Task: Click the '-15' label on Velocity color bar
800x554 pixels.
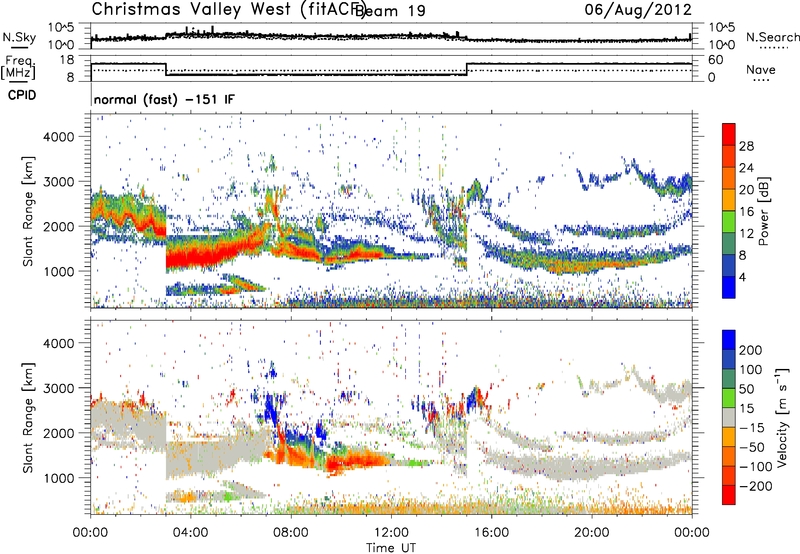Action: [x=752, y=427]
